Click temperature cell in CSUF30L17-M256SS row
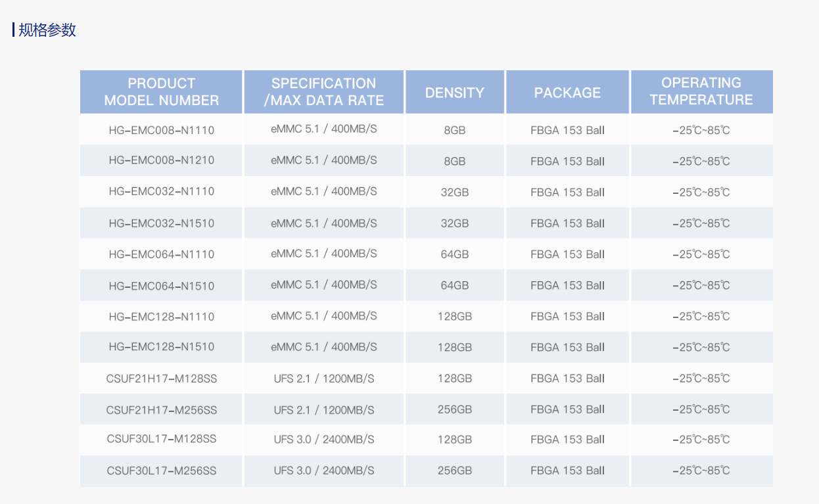 coord(701,470)
